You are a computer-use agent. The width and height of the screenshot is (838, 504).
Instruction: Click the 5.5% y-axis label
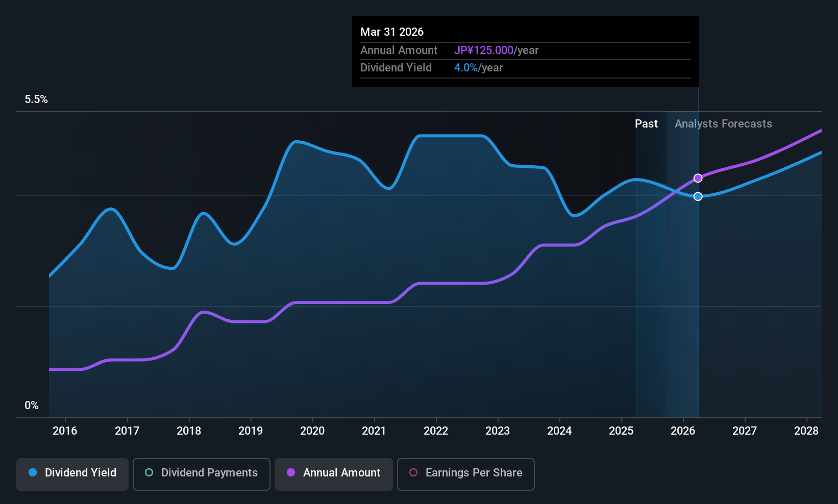[x=36, y=99]
